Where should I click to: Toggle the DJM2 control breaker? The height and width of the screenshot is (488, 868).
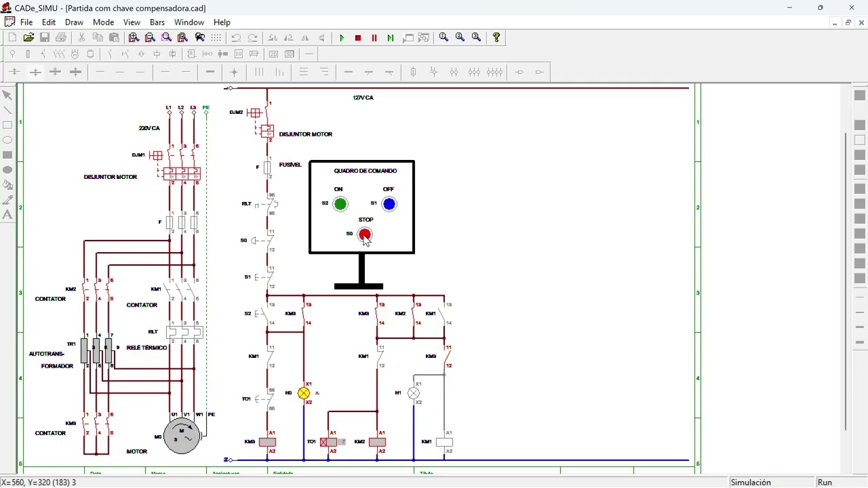point(254,113)
